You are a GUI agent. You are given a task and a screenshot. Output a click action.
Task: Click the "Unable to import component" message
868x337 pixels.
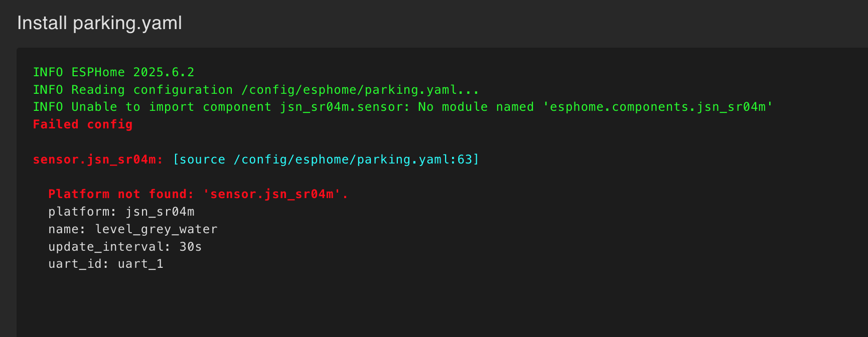(171, 107)
